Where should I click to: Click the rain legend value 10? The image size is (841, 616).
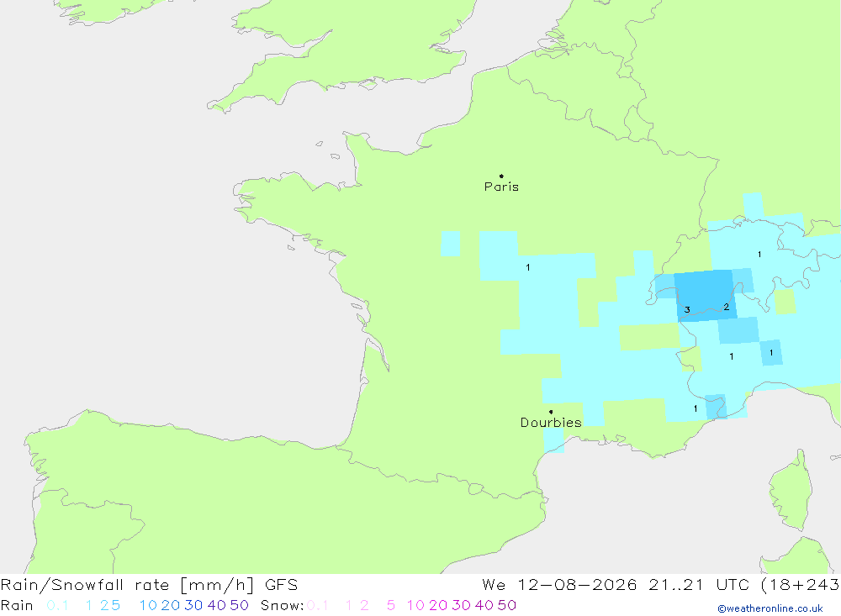point(148,605)
